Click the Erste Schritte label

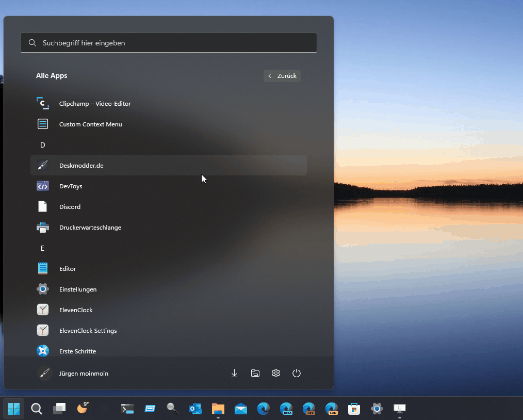(x=78, y=351)
